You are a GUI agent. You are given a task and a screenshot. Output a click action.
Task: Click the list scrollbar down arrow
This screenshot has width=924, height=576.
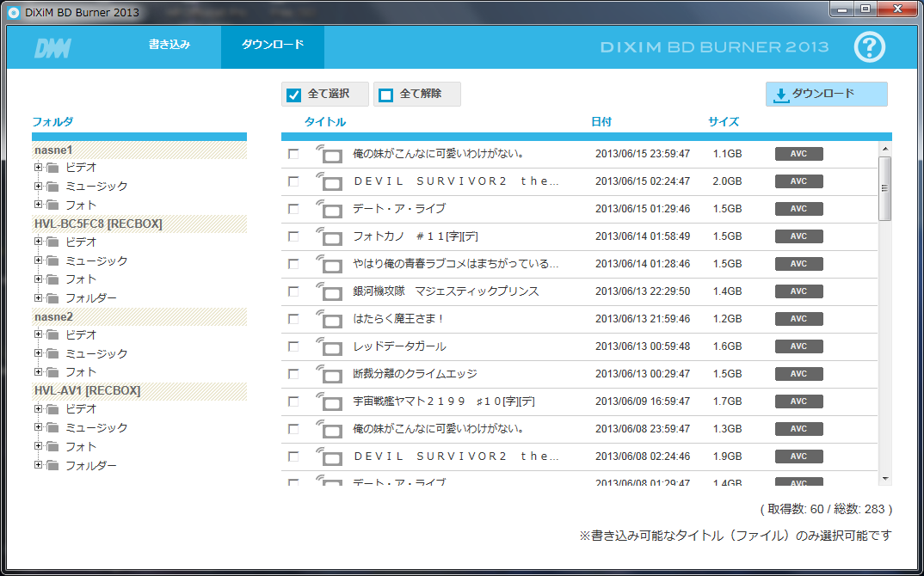coord(884,479)
